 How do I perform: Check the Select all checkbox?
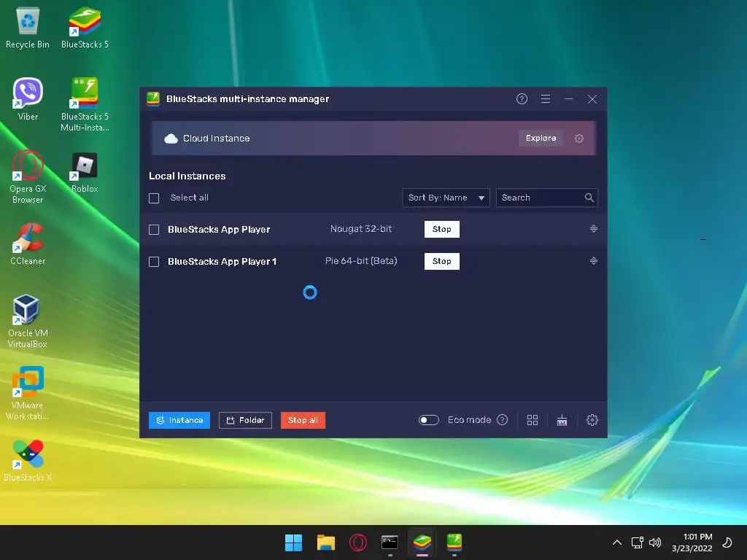[154, 198]
